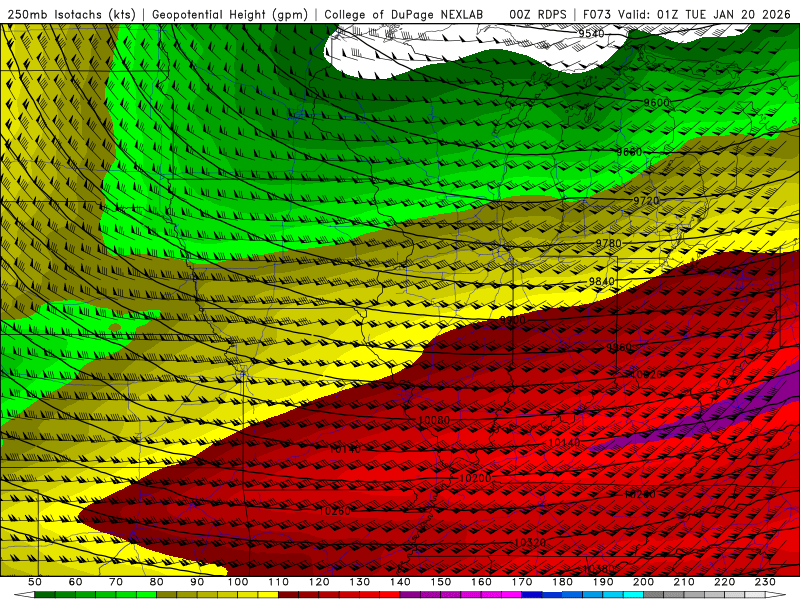
Task: Click the 10320 height contour label
Action: (530, 542)
